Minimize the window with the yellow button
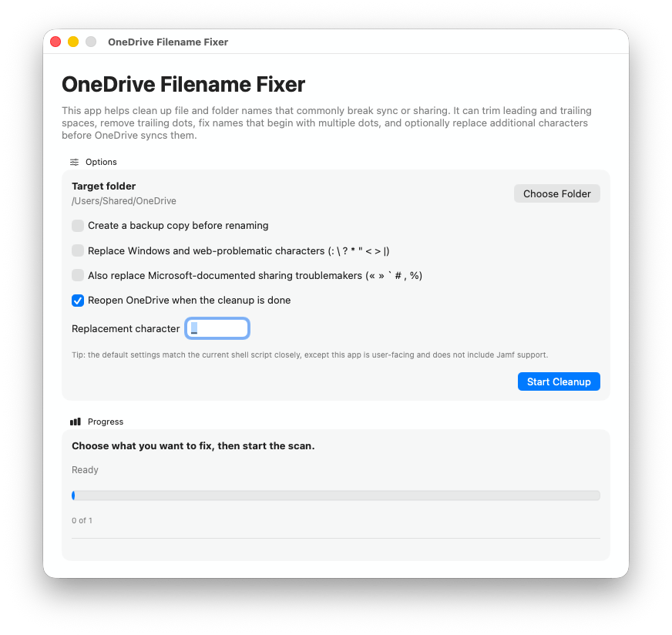 point(73,42)
